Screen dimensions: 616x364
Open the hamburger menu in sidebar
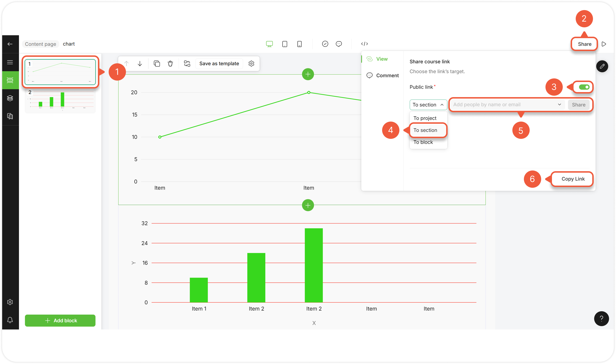[10, 62]
